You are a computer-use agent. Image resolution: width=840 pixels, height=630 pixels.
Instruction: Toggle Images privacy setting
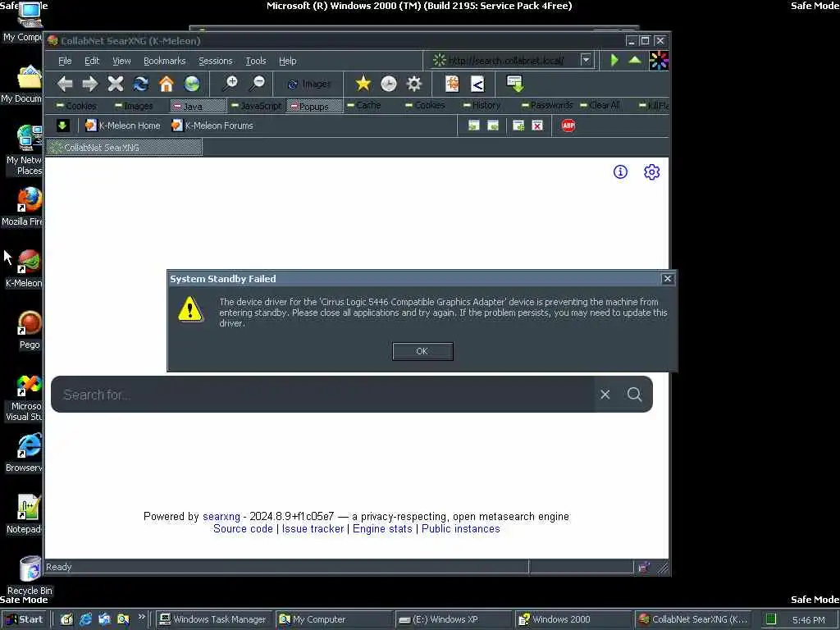pos(134,106)
